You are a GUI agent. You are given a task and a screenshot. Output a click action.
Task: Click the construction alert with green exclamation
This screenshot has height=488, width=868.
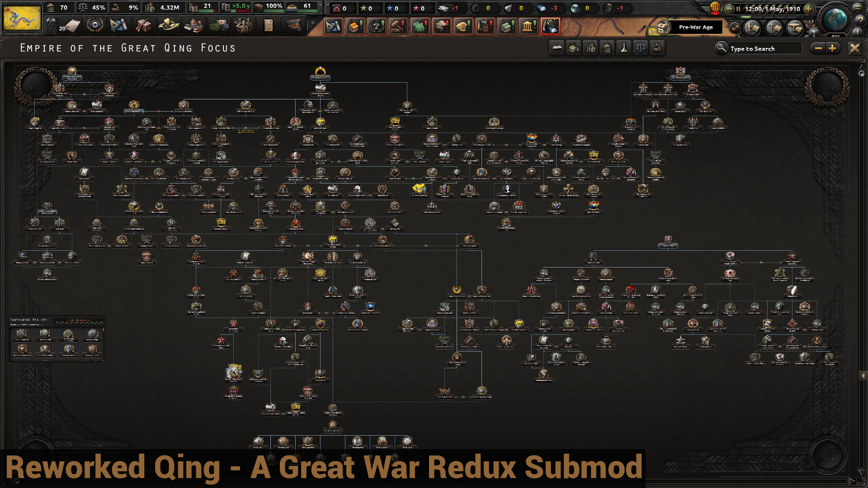click(355, 26)
